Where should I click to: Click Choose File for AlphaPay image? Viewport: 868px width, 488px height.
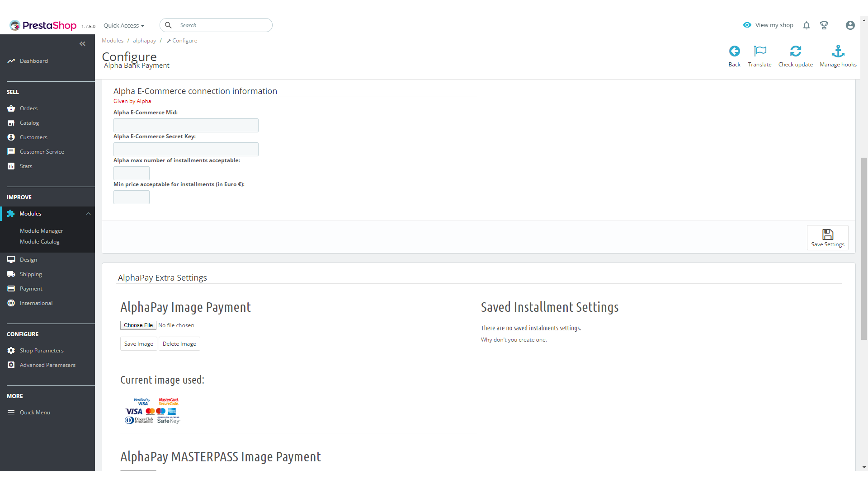pos(138,325)
